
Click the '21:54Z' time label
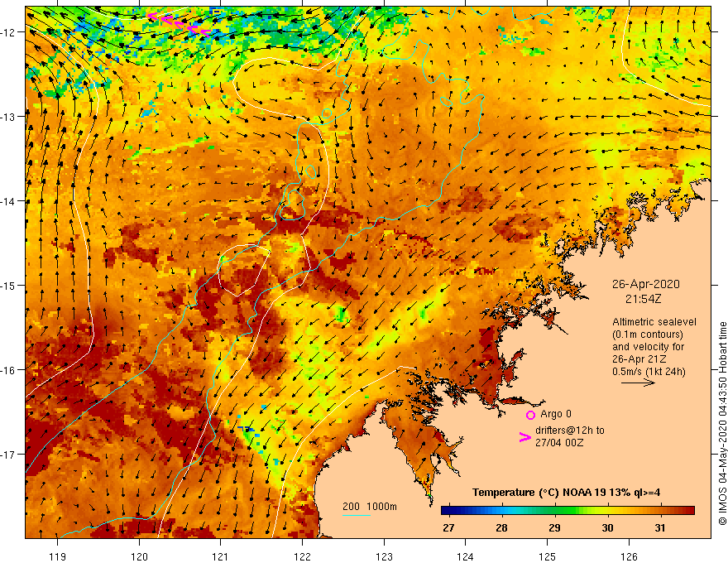[643, 299]
